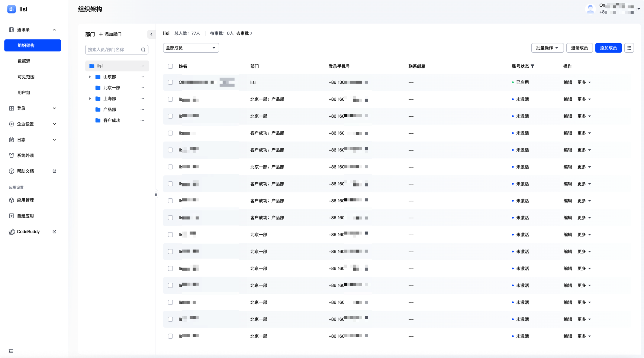
Task: Expand the 上海部 department tree node
Action: [90, 99]
